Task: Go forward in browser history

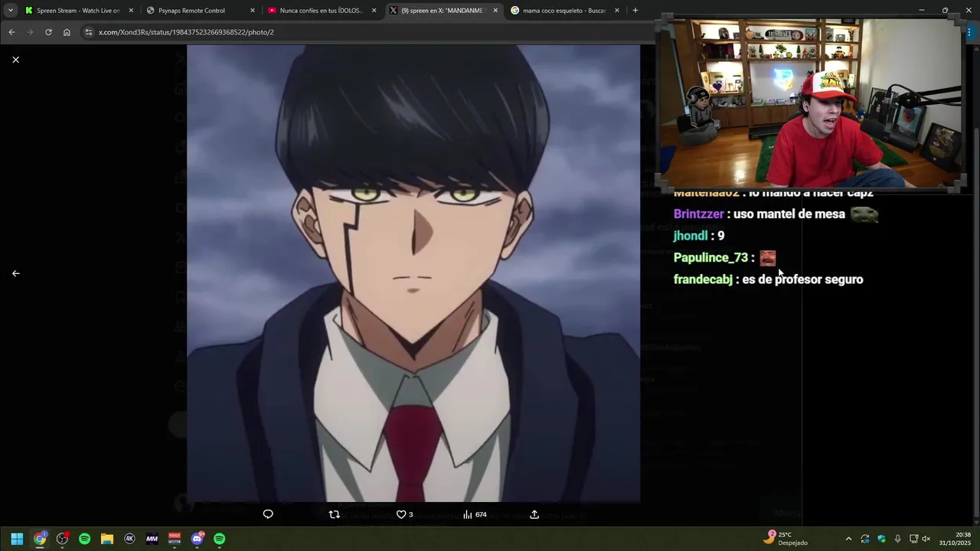Action: pyautogui.click(x=30, y=32)
